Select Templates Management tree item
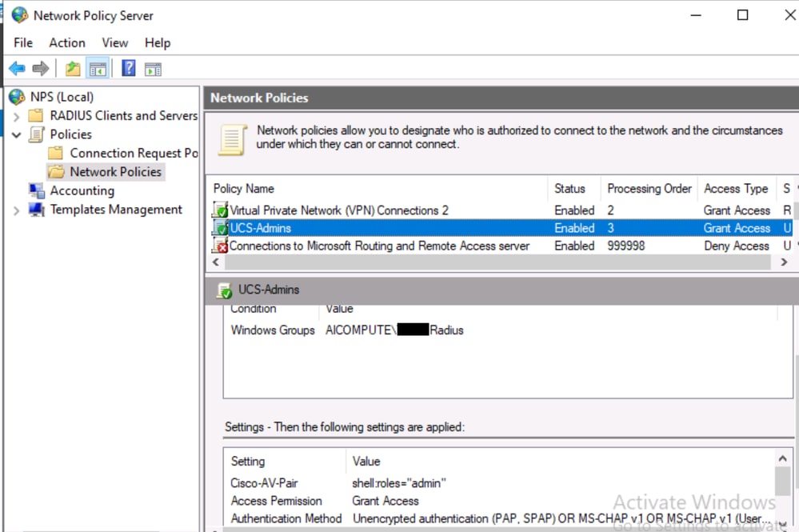This screenshot has width=799, height=532. click(x=116, y=210)
